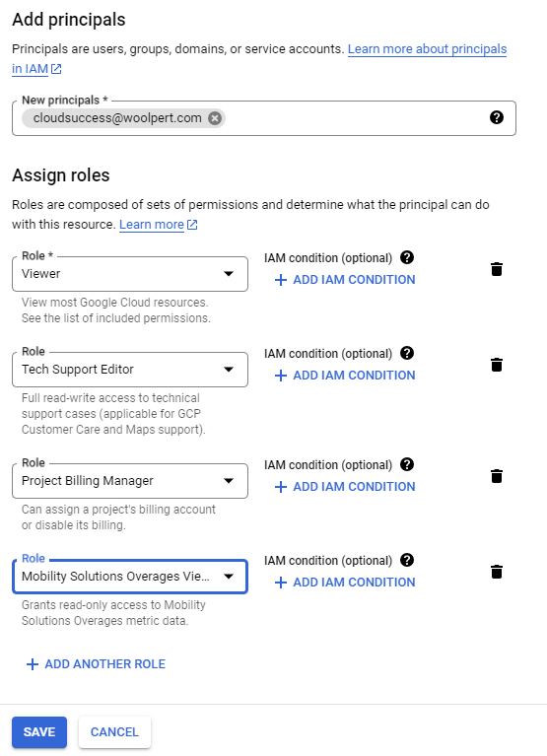Remove the Project Billing Manager role

point(497,476)
